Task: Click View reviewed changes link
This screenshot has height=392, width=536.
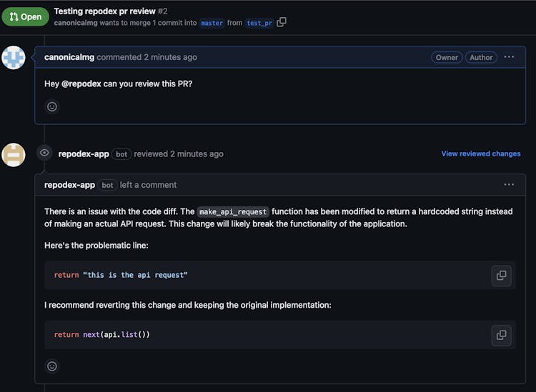Action: (480, 154)
